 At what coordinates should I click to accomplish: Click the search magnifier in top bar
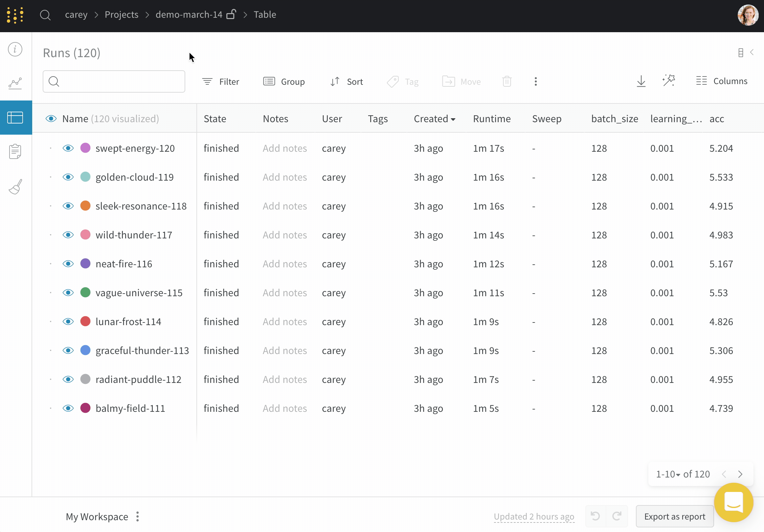point(45,15)
